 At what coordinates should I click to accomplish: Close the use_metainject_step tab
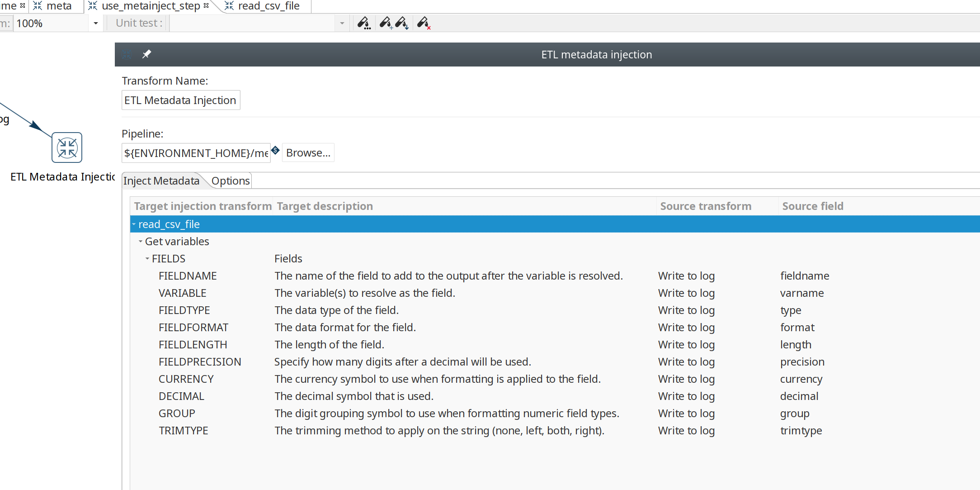pos(206,5)
